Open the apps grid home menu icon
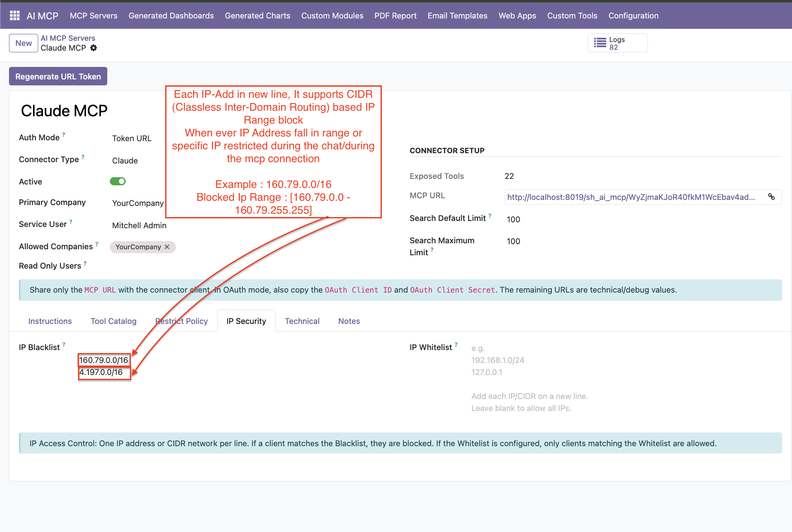The width and height of the screenshot is (792, 532). point(15,16)
